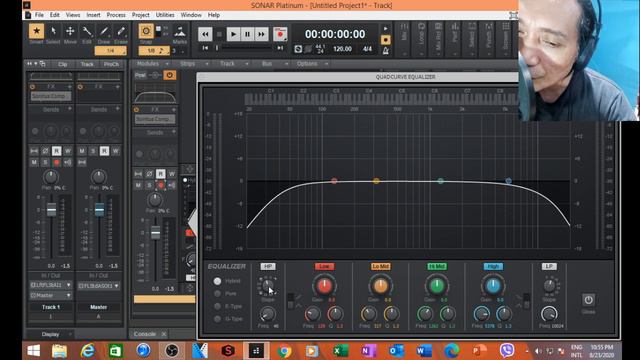Toggle the Low band button
Screen dimensions: 640x360
pos(324,267)
